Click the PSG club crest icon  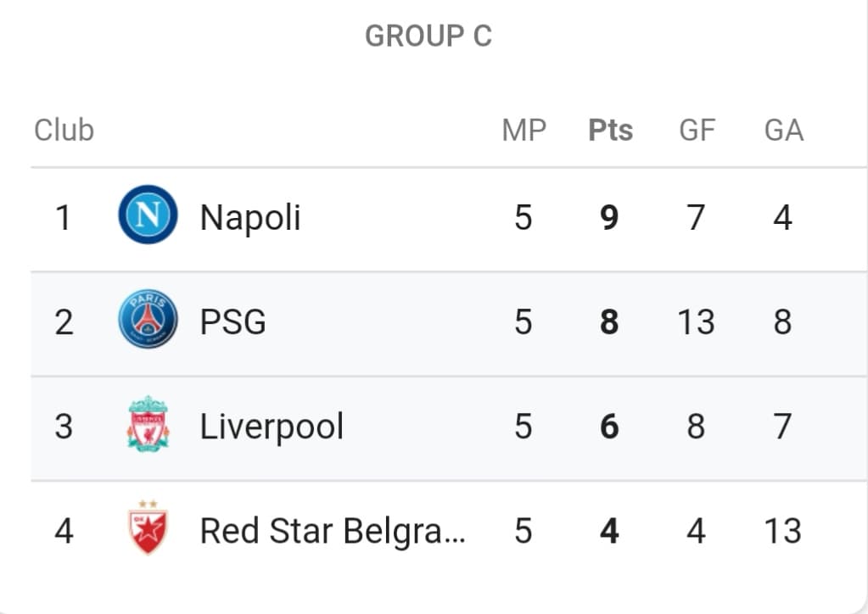coord(148,319)
